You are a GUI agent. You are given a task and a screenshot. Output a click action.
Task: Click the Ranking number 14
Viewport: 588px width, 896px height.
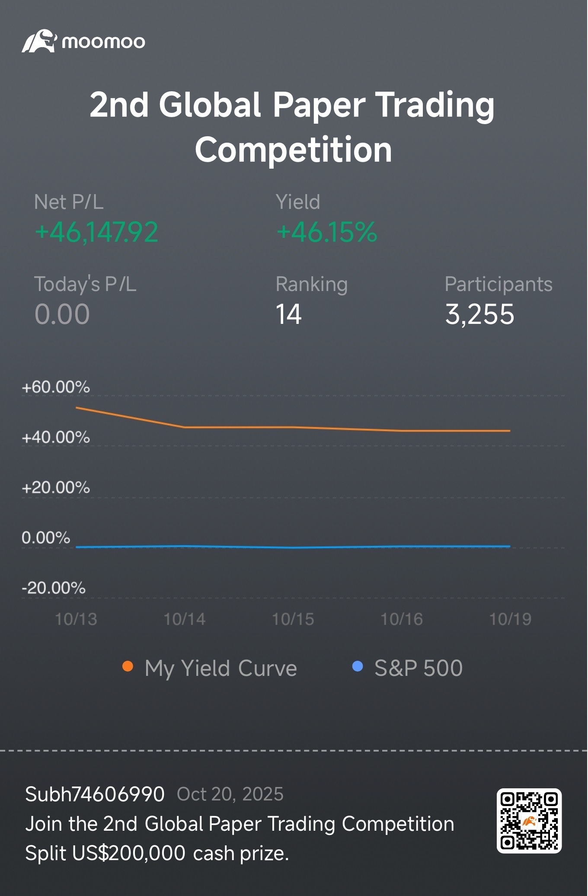[289, 314]
